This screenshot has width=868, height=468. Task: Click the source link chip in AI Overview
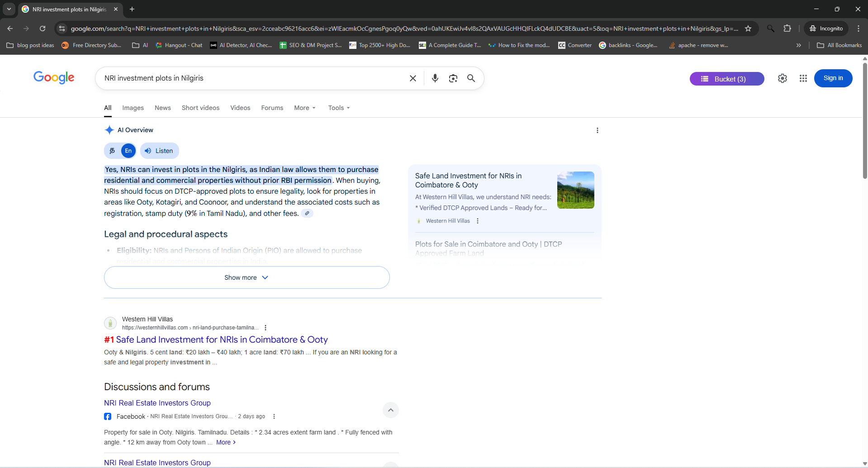coord(307,214)
